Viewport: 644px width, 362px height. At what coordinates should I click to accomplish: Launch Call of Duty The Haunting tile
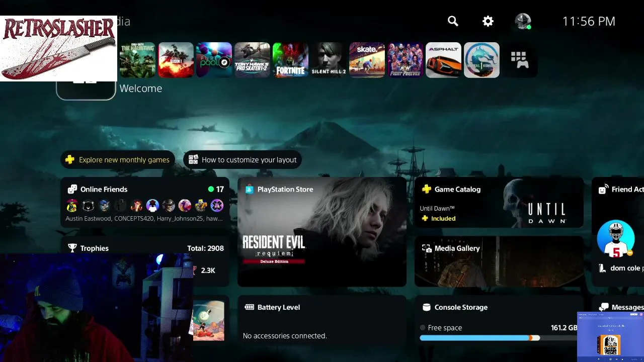click(137, 60)
